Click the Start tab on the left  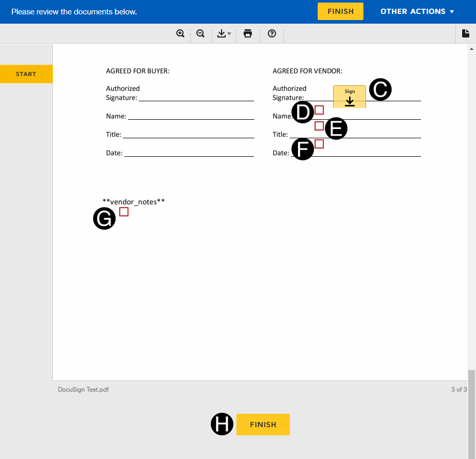[x=26, y=74]
